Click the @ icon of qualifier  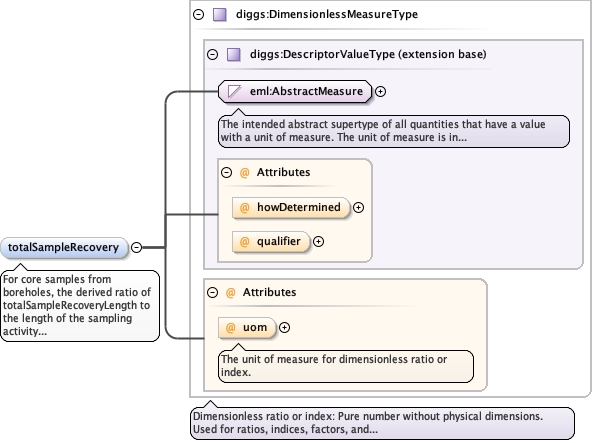[x=245, y=241]
